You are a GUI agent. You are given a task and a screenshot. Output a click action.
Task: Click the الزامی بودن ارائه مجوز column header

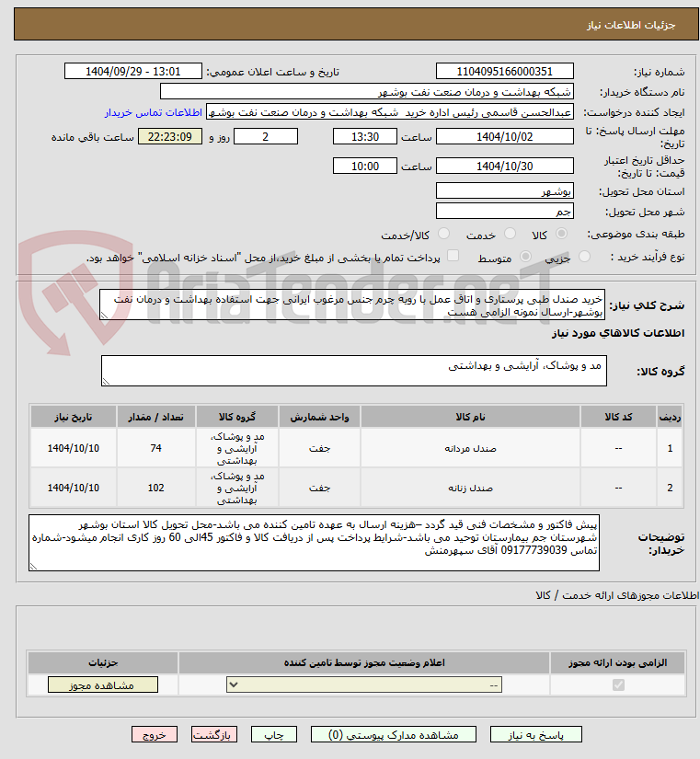point(618,662)
